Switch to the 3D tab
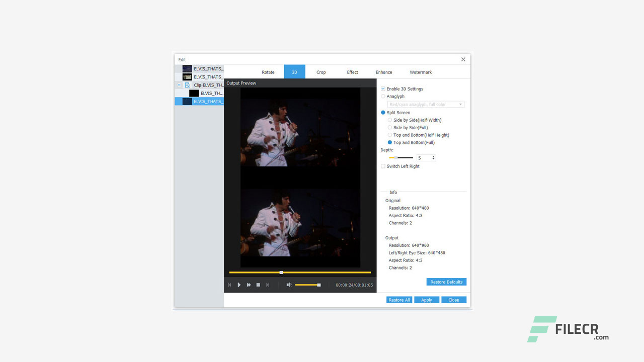 [x=295, y=72]
